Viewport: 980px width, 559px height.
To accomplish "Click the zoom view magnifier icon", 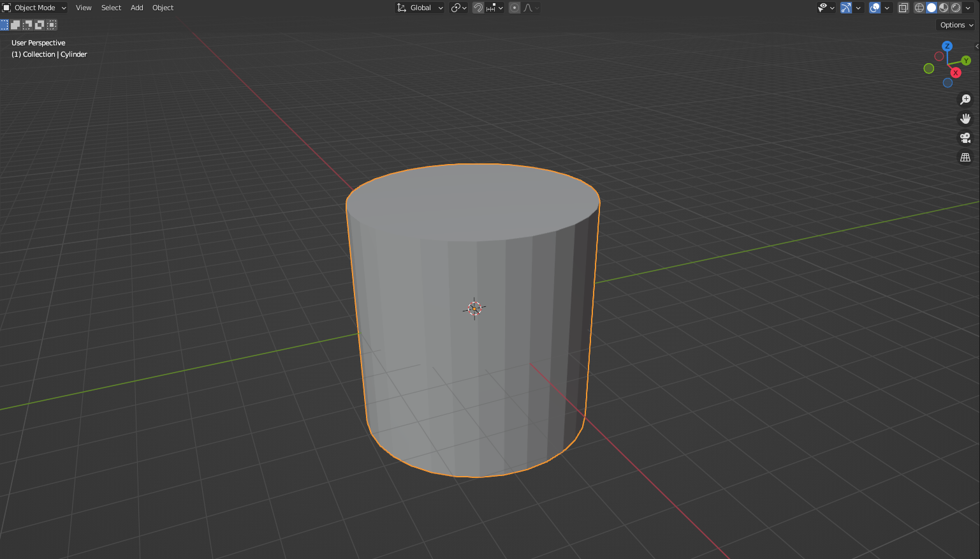I will pos(965,100).
